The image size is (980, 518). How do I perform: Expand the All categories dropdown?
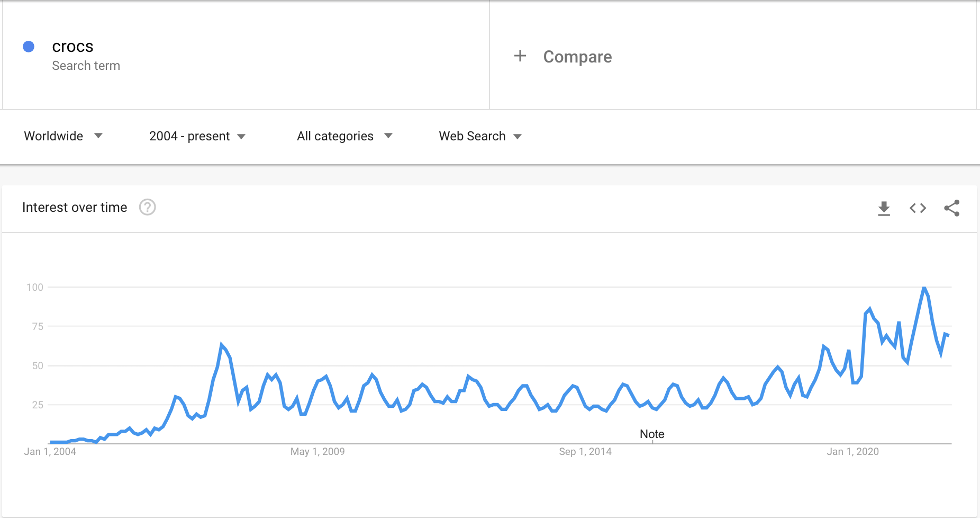coord(344,136)
